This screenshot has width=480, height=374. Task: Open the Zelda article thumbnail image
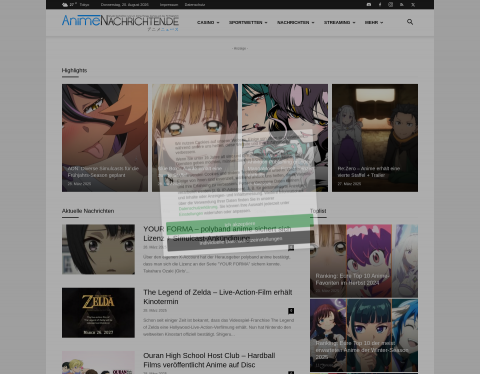coord(98,313)
